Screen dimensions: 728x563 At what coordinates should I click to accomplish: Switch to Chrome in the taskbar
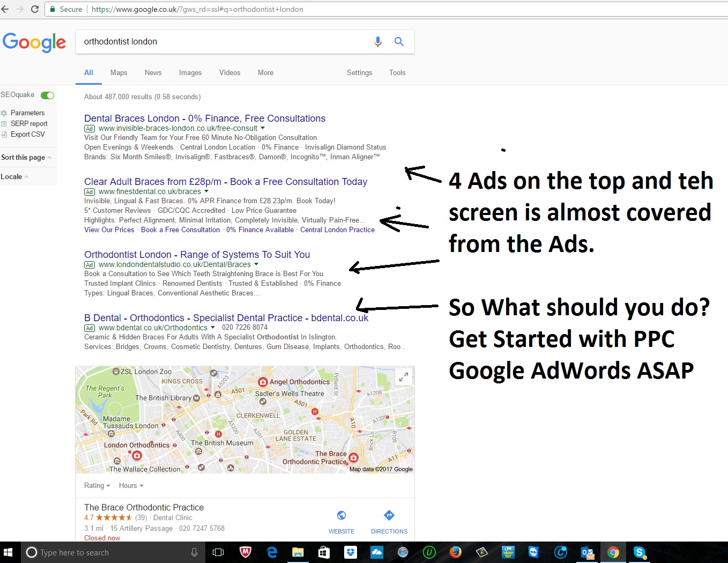coord(613,552)
